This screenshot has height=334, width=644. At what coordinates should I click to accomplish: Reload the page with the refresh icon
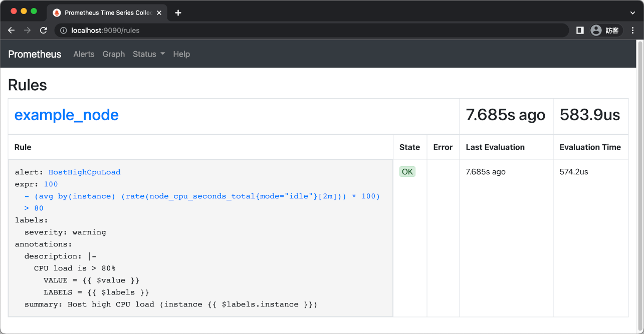[x=44, y=31]
